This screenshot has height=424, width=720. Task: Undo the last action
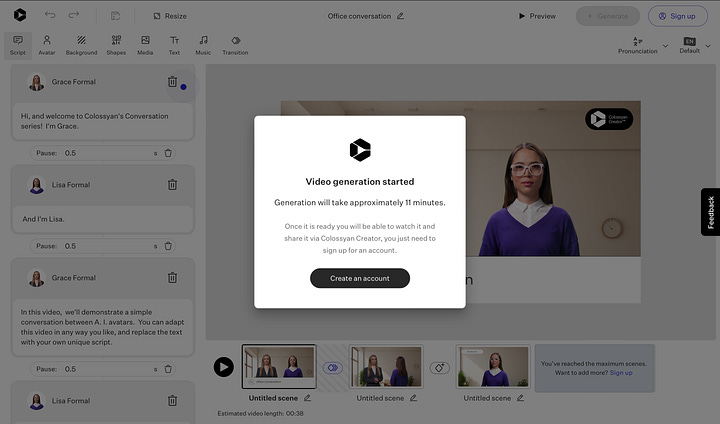50,15
